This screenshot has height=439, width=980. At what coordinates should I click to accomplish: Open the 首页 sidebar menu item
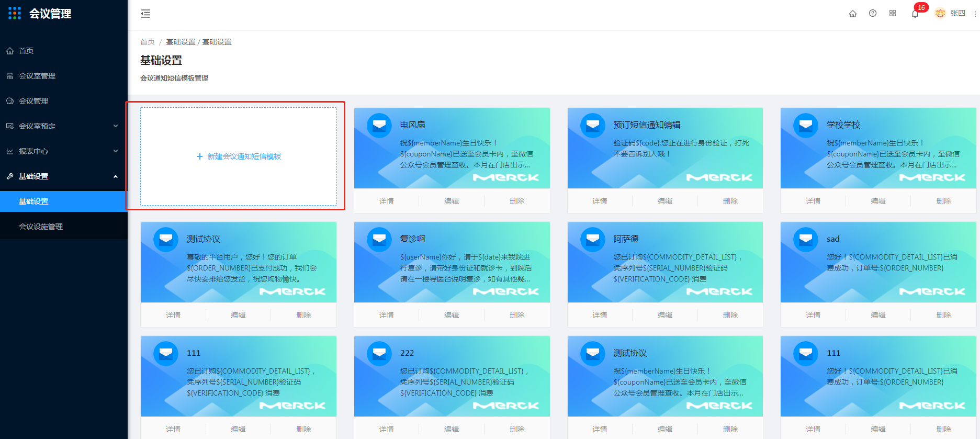pyautogui.click(x=63, y=51)
